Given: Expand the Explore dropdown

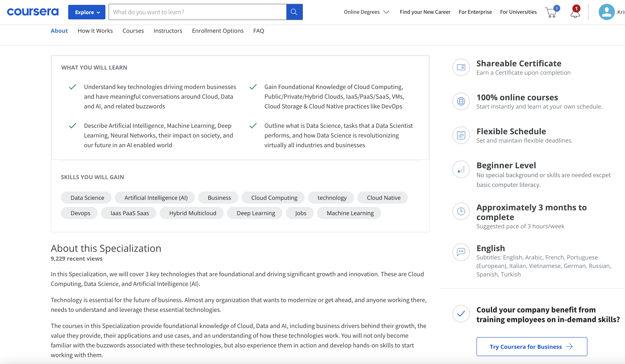Looking at the screenshot, I should coord(87,12).
